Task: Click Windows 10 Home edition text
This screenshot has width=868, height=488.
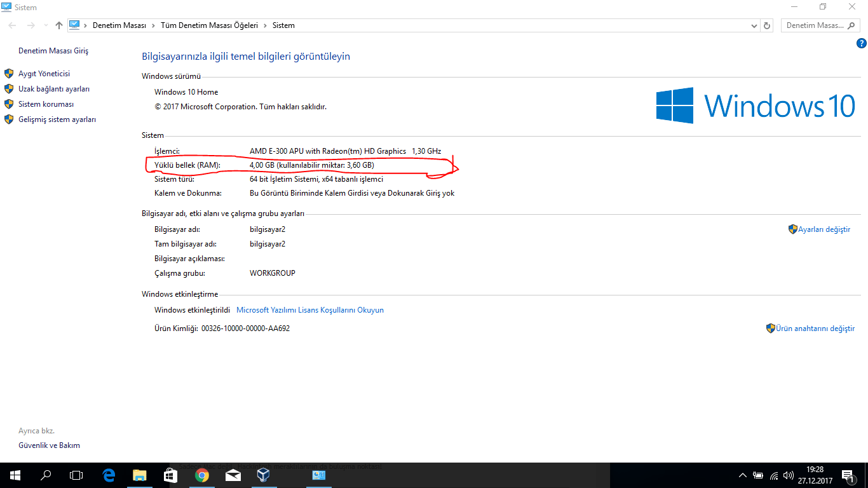Action: pos(186,92)
